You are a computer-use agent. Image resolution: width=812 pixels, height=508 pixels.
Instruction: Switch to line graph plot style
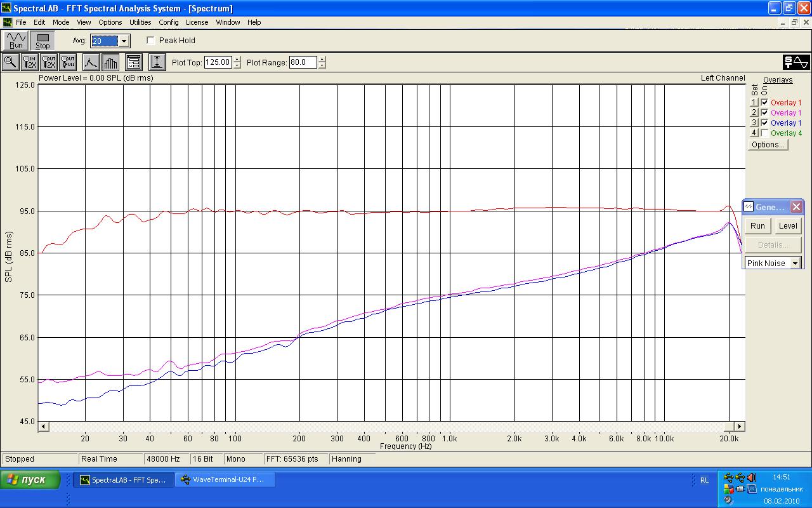tap(91, 62)
